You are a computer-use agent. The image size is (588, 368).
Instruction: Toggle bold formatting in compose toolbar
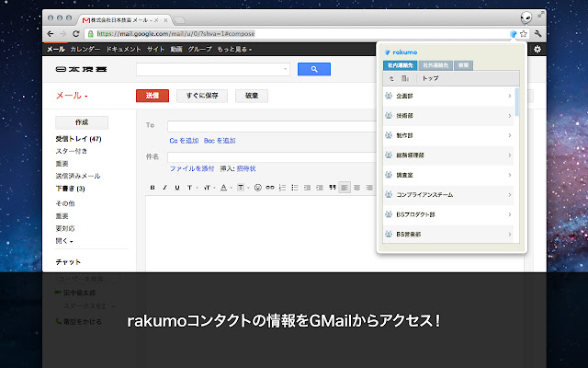[x=153, y=188]
